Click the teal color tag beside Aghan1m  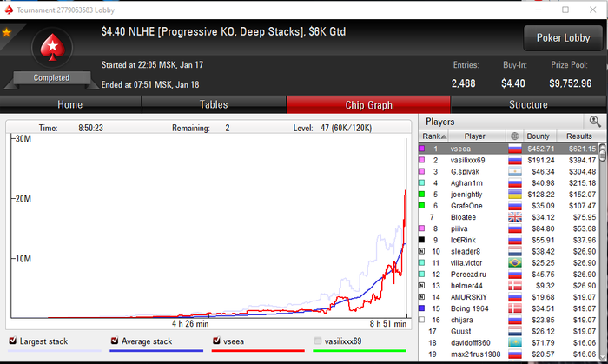tap(421, 182)
